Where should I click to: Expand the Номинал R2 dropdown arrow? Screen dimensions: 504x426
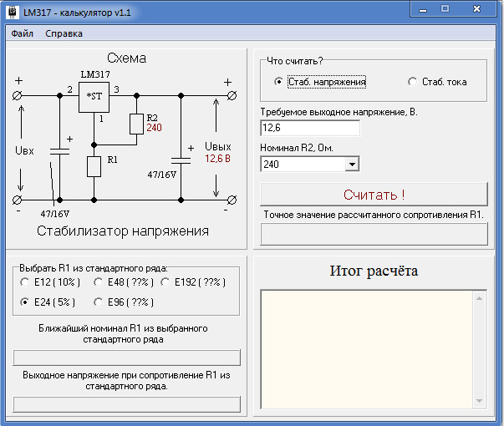coord(352,165)
